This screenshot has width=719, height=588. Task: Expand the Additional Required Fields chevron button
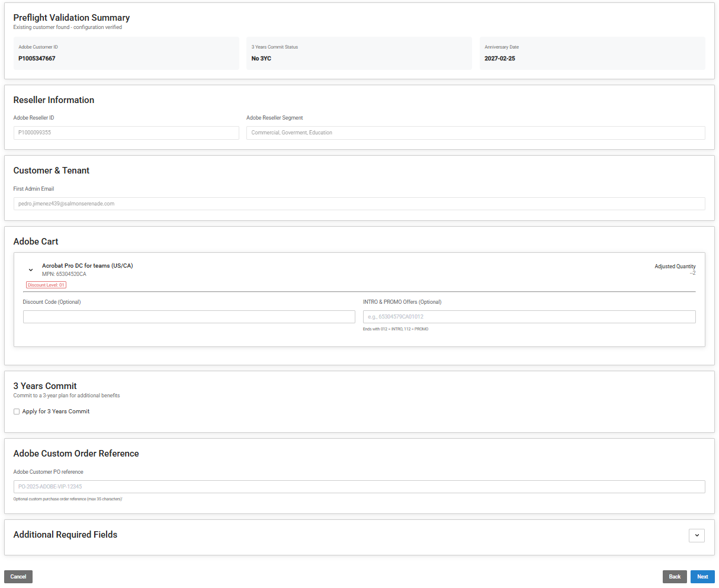coord(696,535)
